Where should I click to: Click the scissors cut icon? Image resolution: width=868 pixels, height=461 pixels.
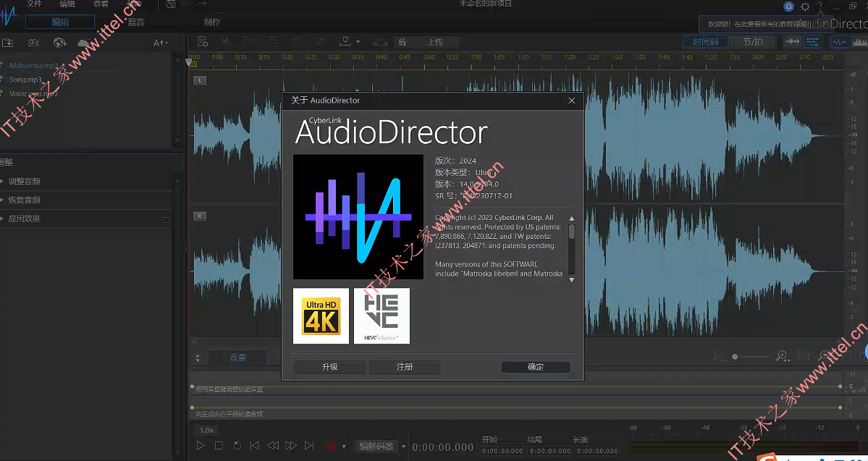point(225,41)
